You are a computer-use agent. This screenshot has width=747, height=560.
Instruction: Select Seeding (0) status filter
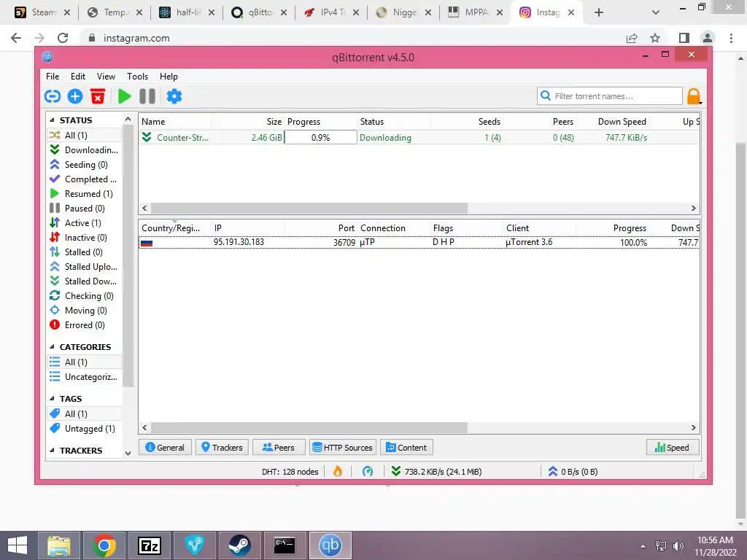click(x=85, y=164)
